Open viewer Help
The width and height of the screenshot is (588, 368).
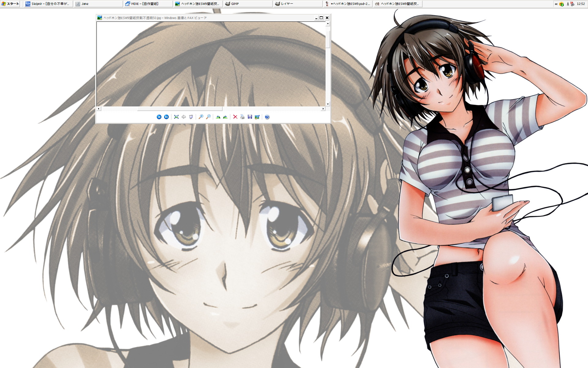(267, 117)
